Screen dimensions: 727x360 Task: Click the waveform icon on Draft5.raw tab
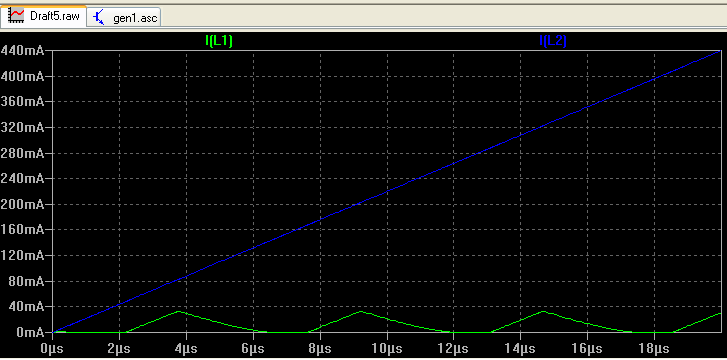[17, 16]
